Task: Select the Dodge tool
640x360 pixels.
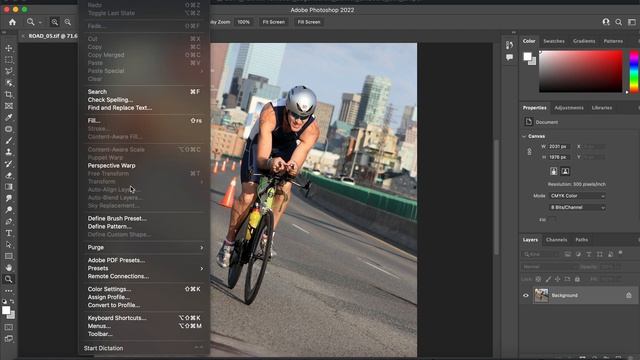Action: coord(9,210)
